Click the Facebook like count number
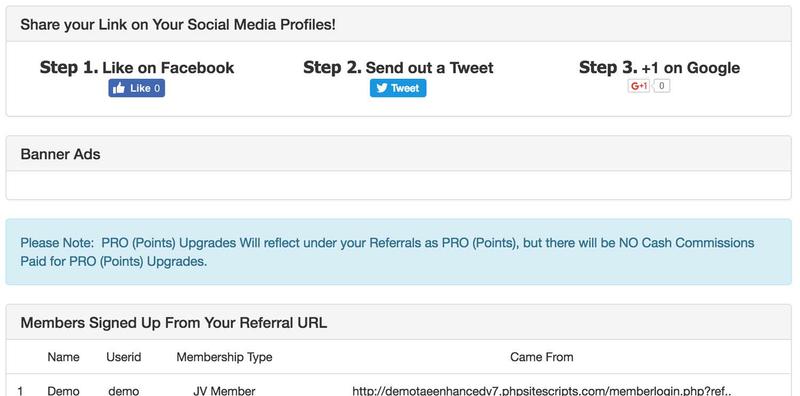Screen dimensions: 800x396 (x=157, y=88)
